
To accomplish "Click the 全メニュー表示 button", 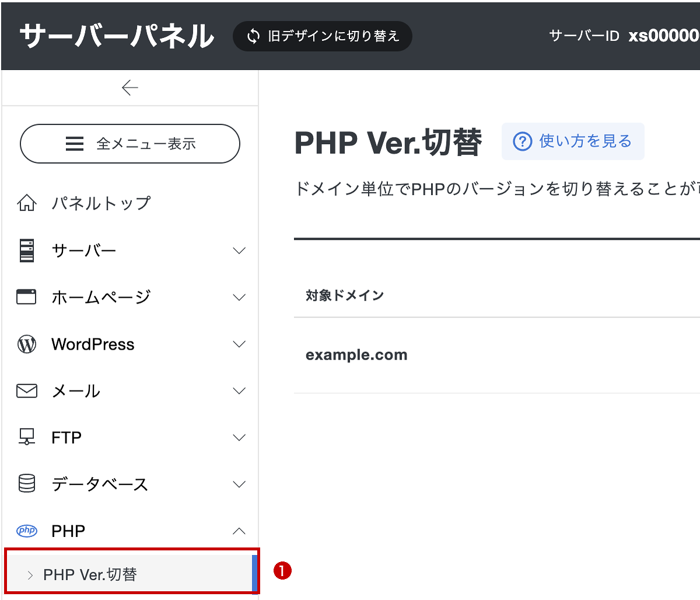I will tap(130, 144).
